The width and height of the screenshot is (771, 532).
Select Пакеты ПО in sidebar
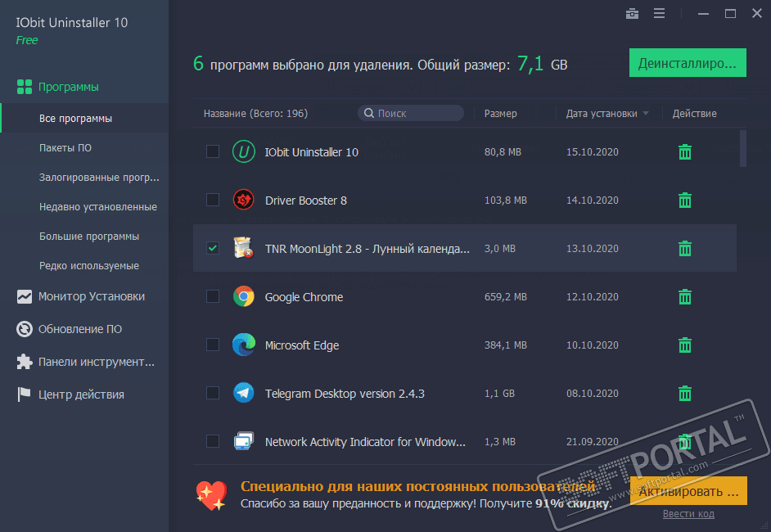click(x=65, y=147)
